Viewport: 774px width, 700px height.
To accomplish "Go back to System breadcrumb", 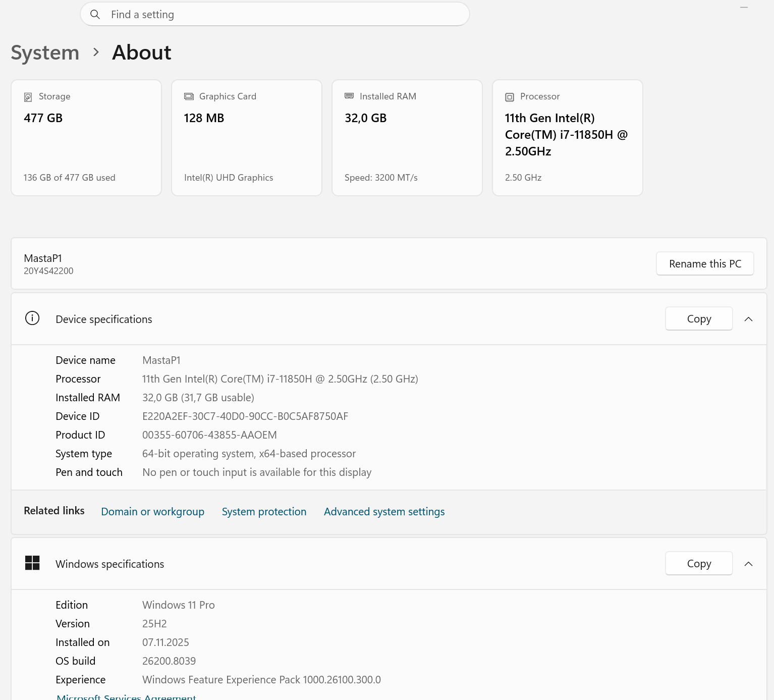I will click(x=45, y=52).
